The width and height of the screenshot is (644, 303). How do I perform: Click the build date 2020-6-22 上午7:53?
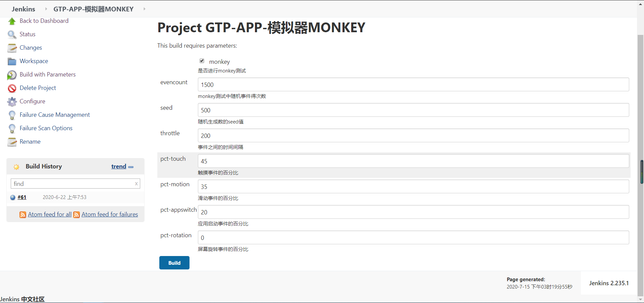coord(64,197)
